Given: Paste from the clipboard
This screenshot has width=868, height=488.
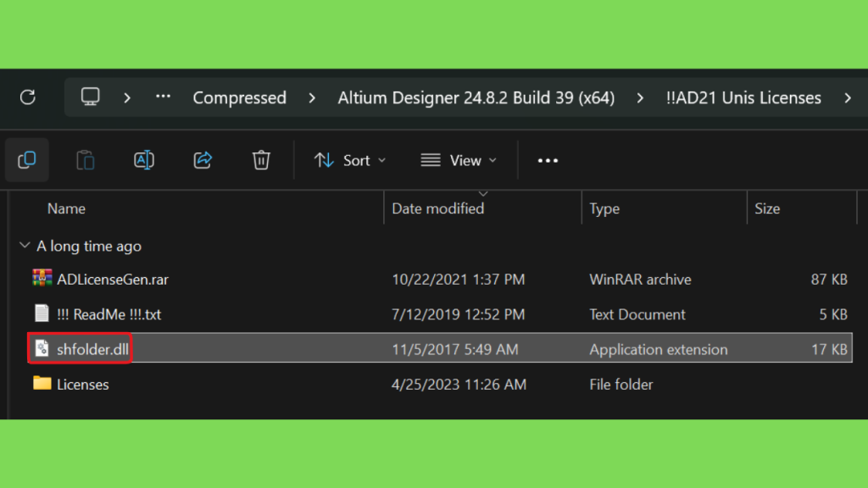Looking at the screenshot, I should (x=86, y=160).
